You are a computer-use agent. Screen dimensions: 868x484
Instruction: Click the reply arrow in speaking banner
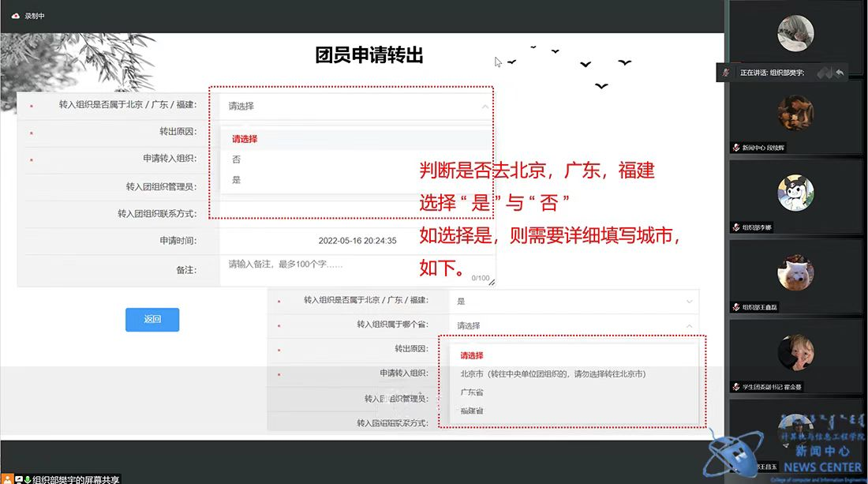pyautogui.click(x=840, y=73)
